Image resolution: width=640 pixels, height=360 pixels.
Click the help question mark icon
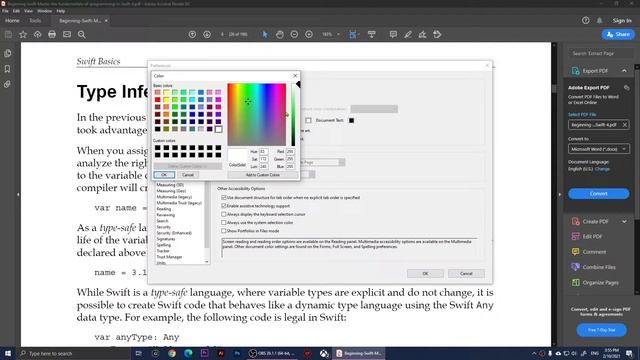click(x=586, y=20)
